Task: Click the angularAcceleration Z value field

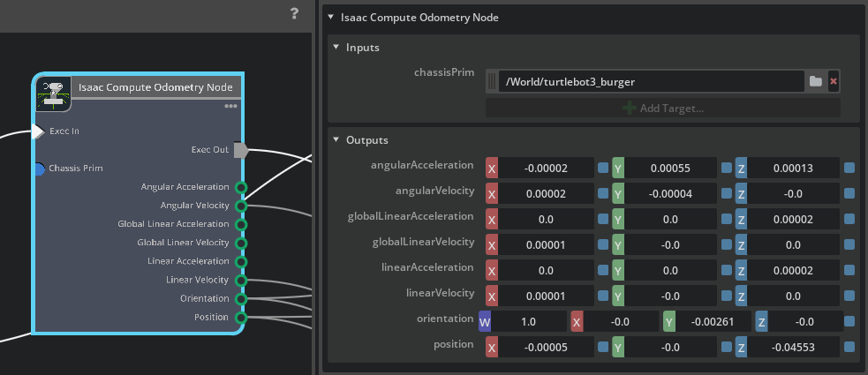Action: (793, 169)
